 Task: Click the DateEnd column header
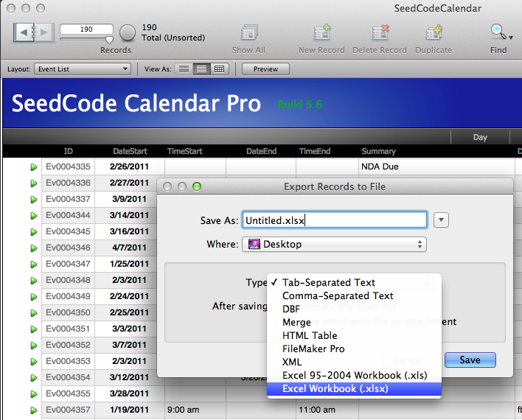point(261,151)
